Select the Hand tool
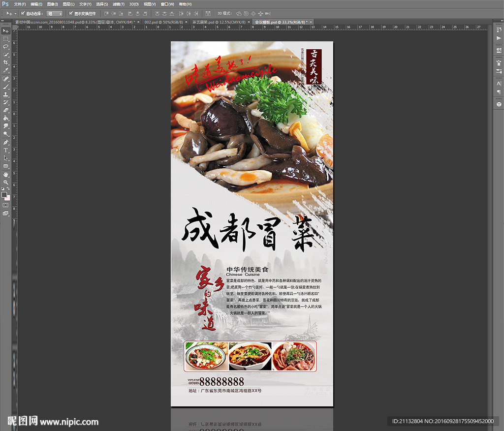504x431 pixels. (x=6, y=175)
